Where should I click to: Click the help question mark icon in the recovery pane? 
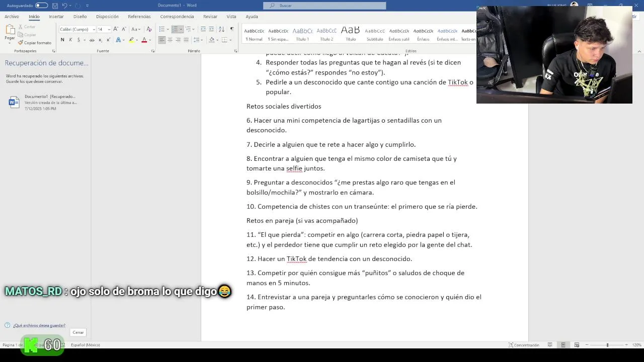[x=7, y=325]
